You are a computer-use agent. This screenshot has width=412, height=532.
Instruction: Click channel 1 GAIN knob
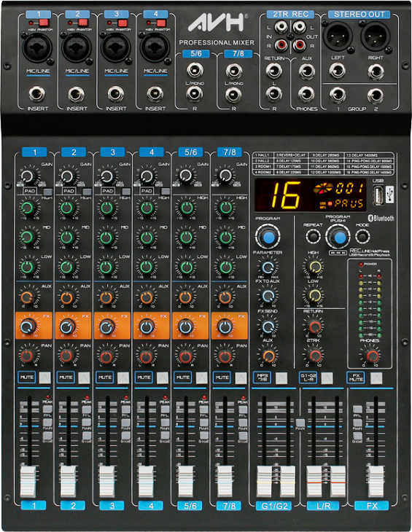click(27, 177)
